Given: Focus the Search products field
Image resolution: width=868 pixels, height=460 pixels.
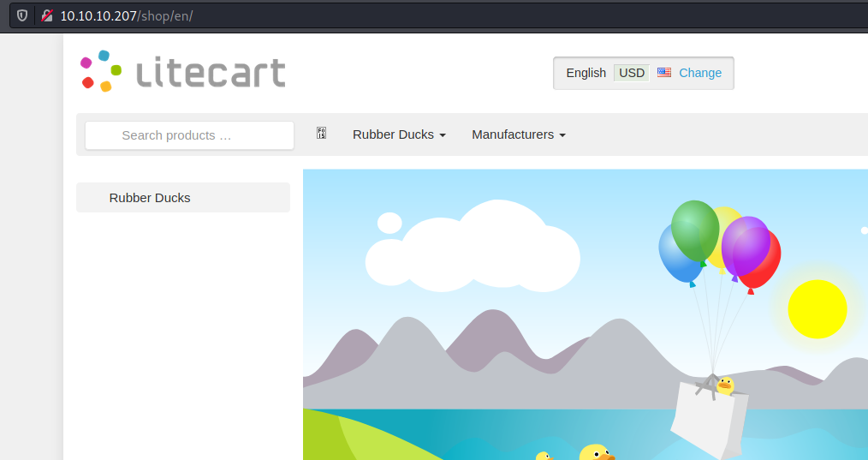Looking at the screenshot, I should pyautogui.click(x=189, y=135).
